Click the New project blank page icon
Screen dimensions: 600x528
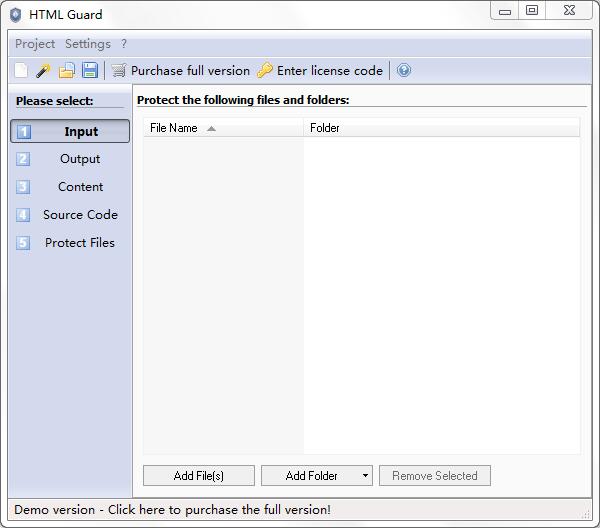(x=21, y=71)
